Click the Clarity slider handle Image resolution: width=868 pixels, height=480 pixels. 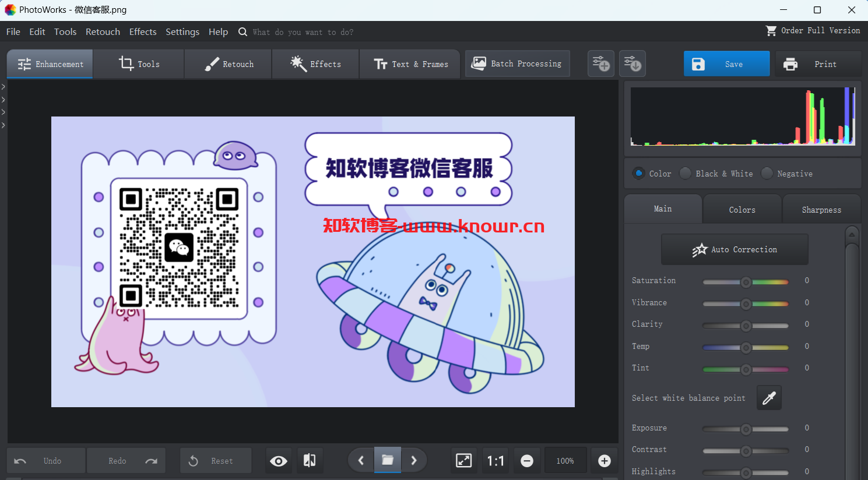tap(746, 326)
